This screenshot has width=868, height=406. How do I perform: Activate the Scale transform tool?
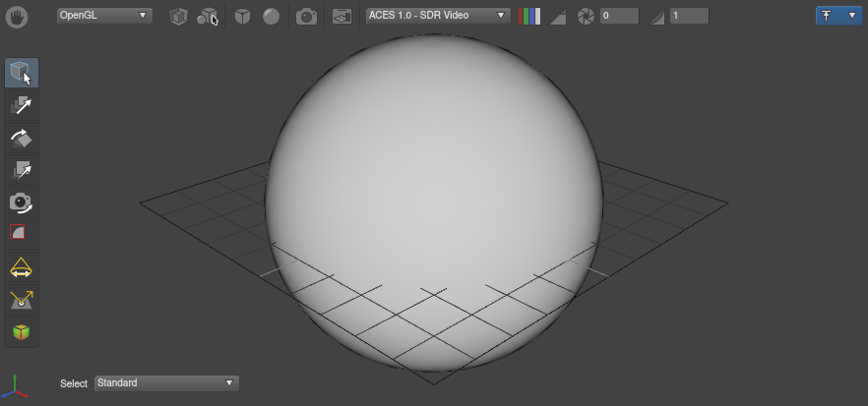(22, 170)
